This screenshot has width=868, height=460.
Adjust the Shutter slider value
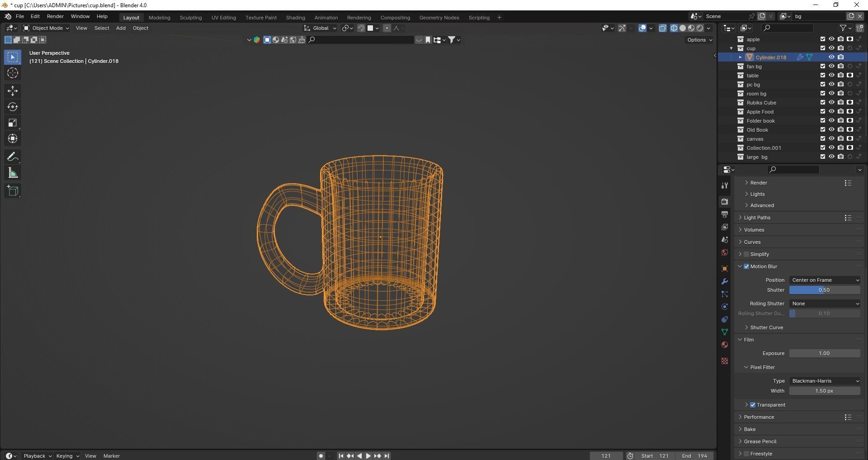825,290
